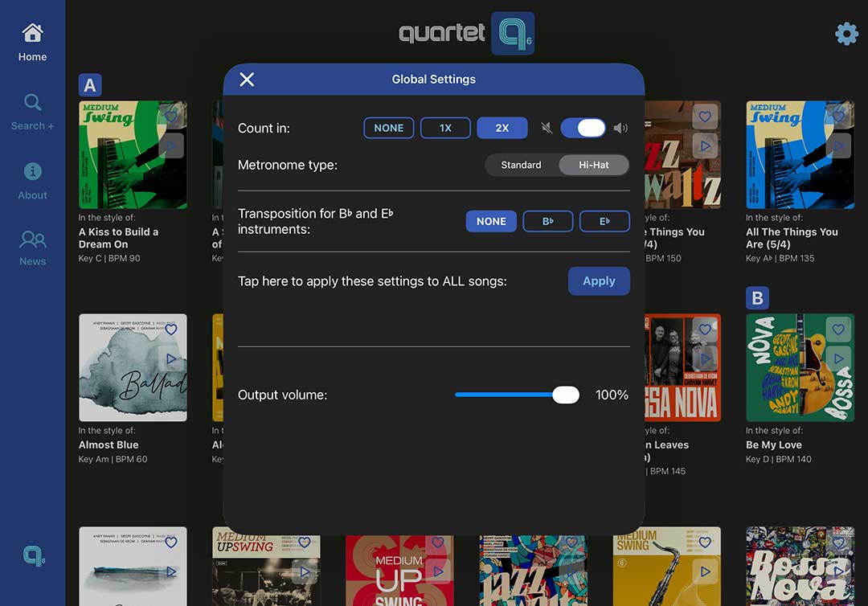The image size is (868, 606).
Task: Favorite the bottom-left watercolor album
Action: (171, 543)
